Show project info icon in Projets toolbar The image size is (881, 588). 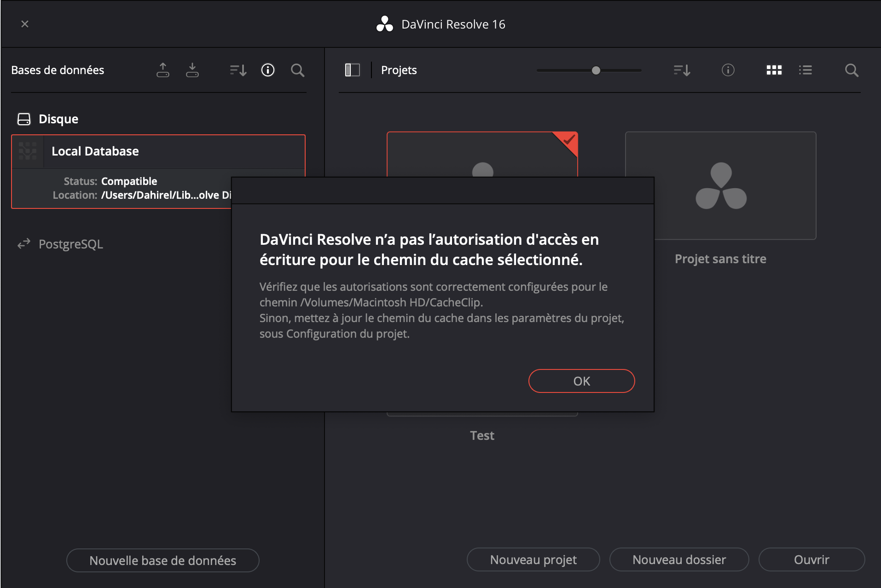(x=728, y=70)
